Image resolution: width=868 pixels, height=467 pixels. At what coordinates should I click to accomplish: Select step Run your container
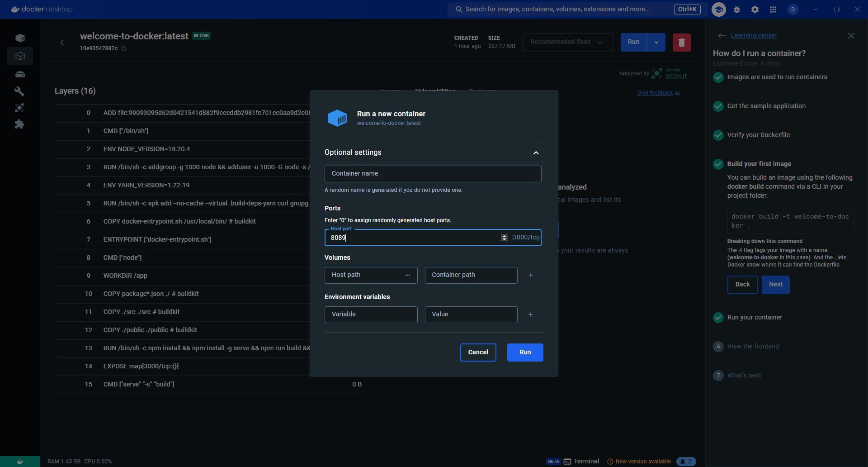(755, 318)
